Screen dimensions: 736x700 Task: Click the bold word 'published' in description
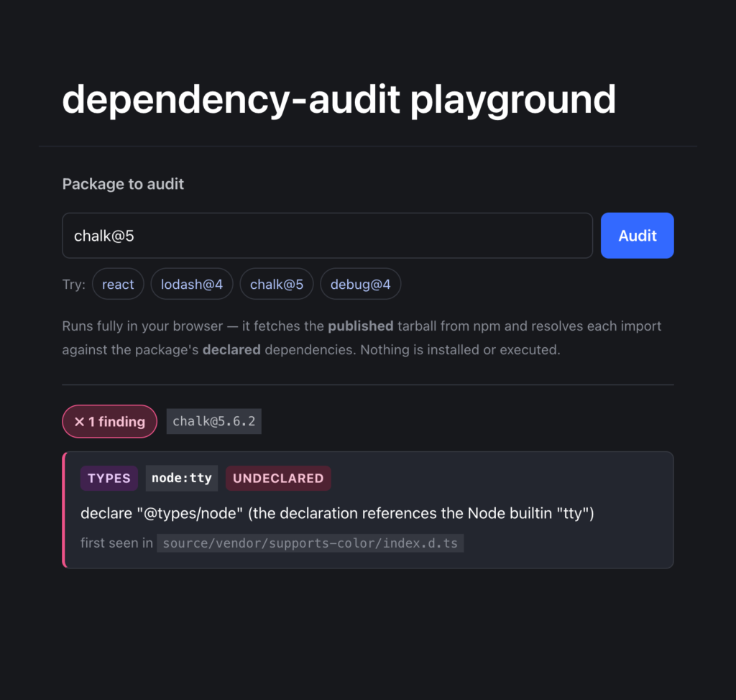[361, 326]
